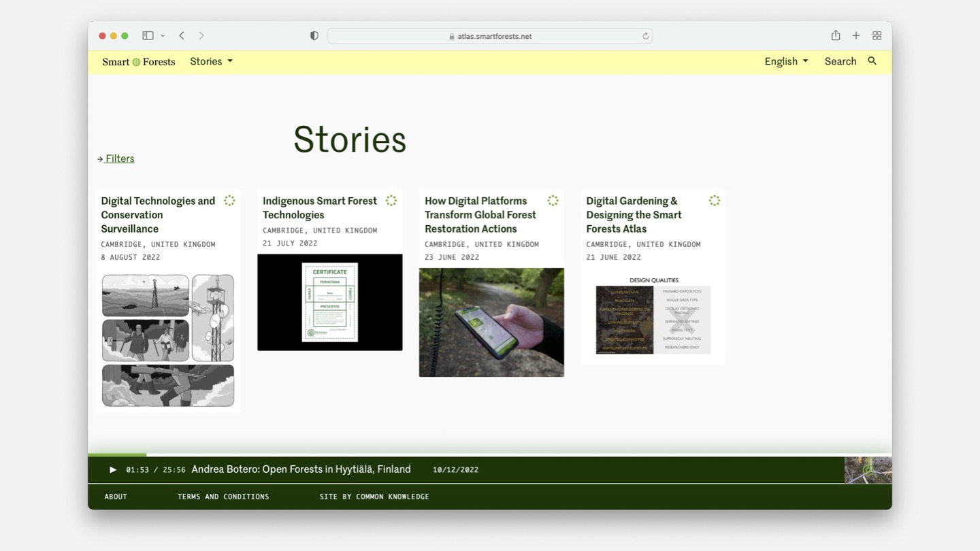980x551 pixels.
Task: Click the certificate image thumbnail
Action: (330, 303)
